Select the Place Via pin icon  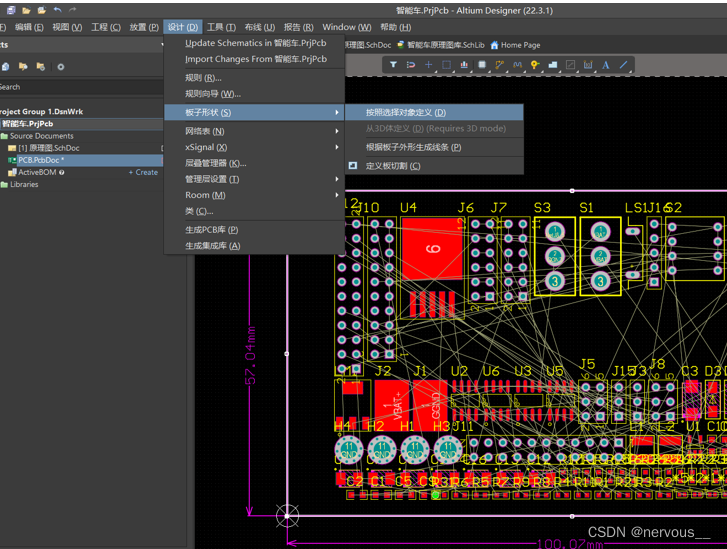pos(535,65)
